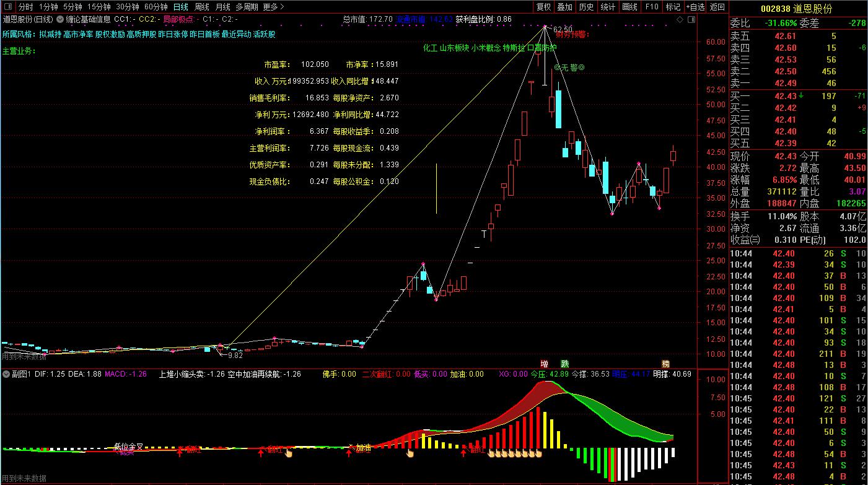Image resolution: width=868 pixels, height=485 pixels.
Task: Select the 5分钟 period tab
Action: pos(72,7)
